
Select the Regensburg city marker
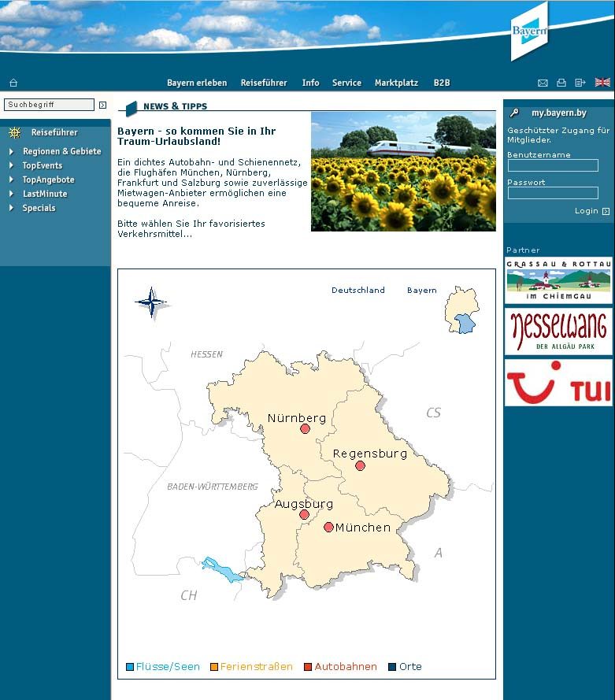pyautogui.click(x=360, y=465)
